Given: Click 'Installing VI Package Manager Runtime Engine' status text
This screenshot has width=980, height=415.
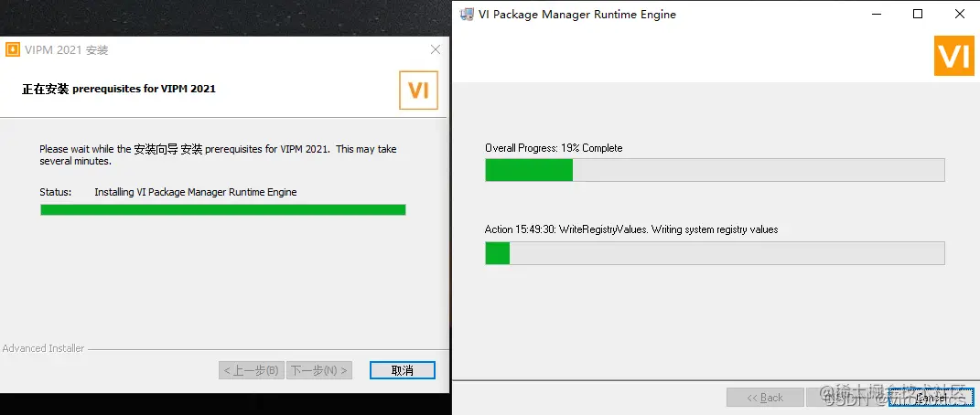Looking at the screenshot, I should pyautogui.click(x=196, y=192).
